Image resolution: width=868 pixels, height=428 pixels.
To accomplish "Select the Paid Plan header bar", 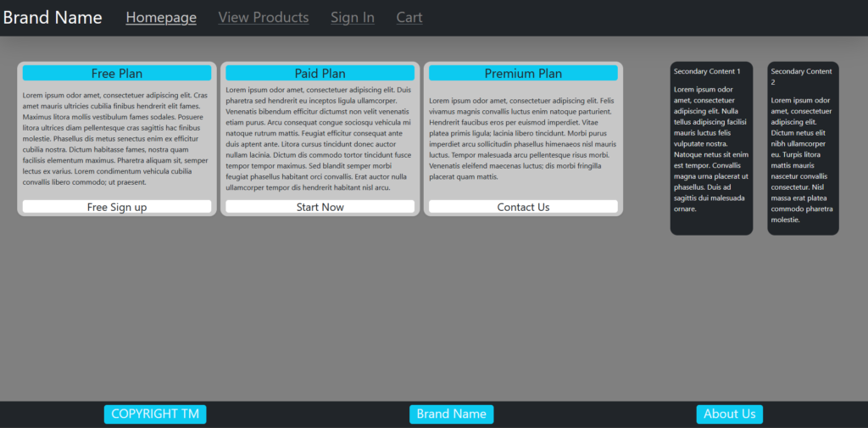I will 320,74.
